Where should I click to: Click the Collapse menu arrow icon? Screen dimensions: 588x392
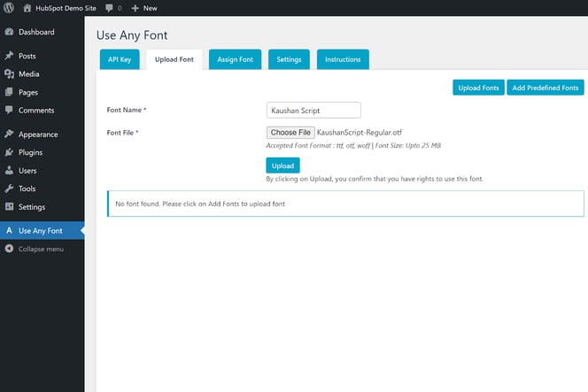click(10, 249)
